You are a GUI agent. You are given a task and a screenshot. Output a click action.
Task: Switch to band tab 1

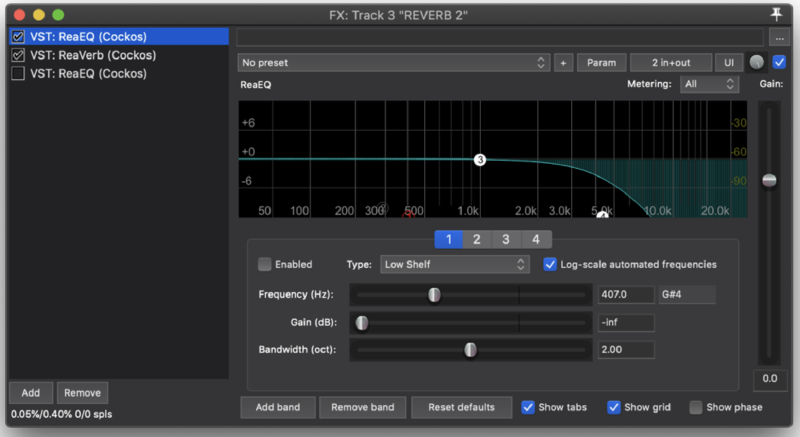(x=448, y=239)
